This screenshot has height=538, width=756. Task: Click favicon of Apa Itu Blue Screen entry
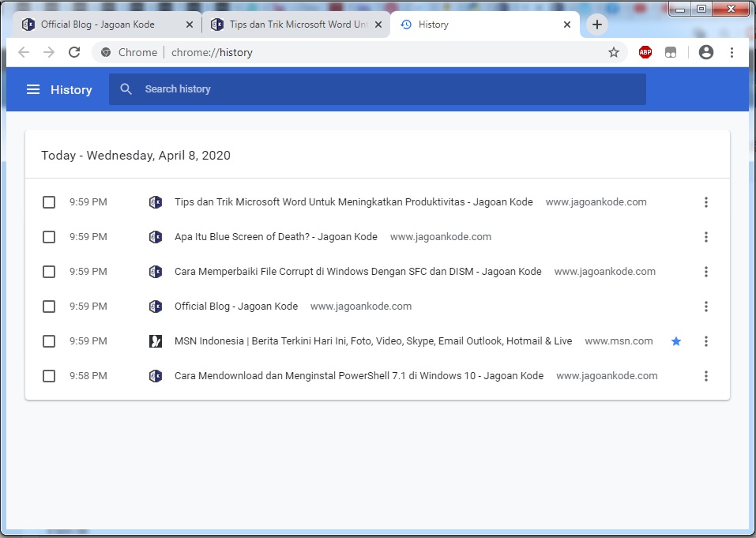point(156,237)
